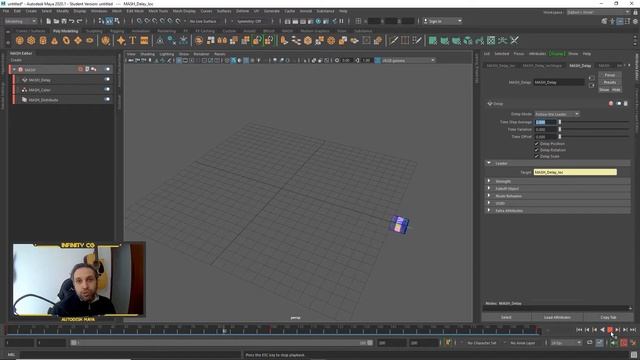Viewport: 640px width, 360px height.
Task: Open the Poly Modeling shelf tab
Action: 65,31
